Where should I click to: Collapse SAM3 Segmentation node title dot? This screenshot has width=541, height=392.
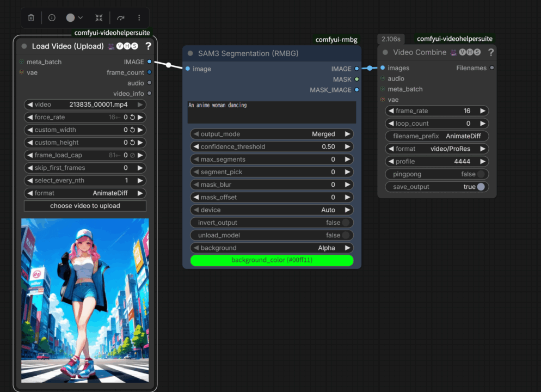[190, 53]
